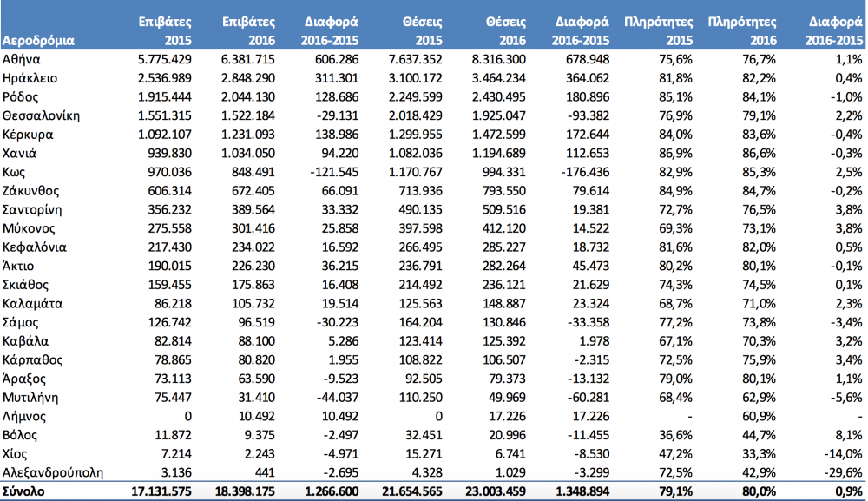Select the Καλαμάτα airport cell

pyautogui.click(x=33, y=304)
